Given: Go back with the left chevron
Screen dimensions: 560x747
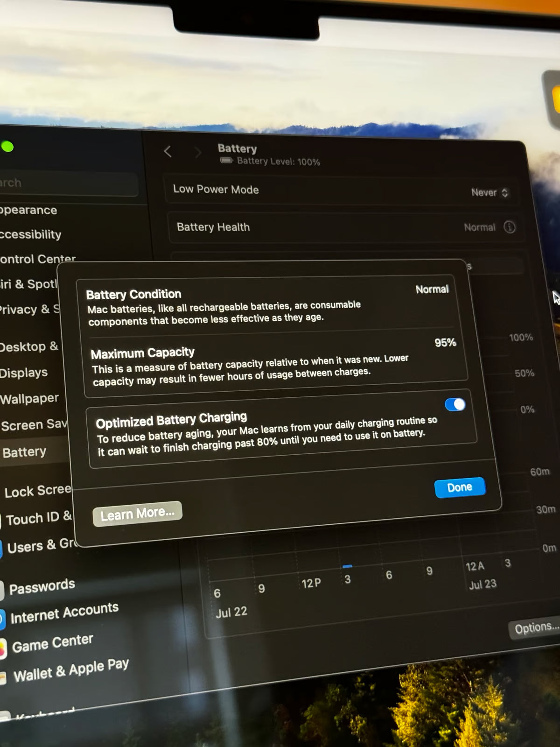Looking at the screenshot, I should click(x=168, y=151).
